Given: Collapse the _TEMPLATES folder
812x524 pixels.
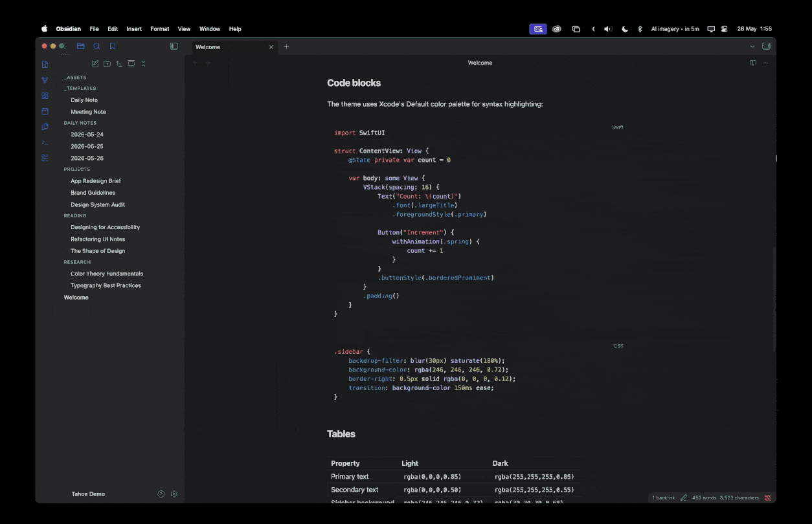Looking at the screenshot, I should coord(80,89).
